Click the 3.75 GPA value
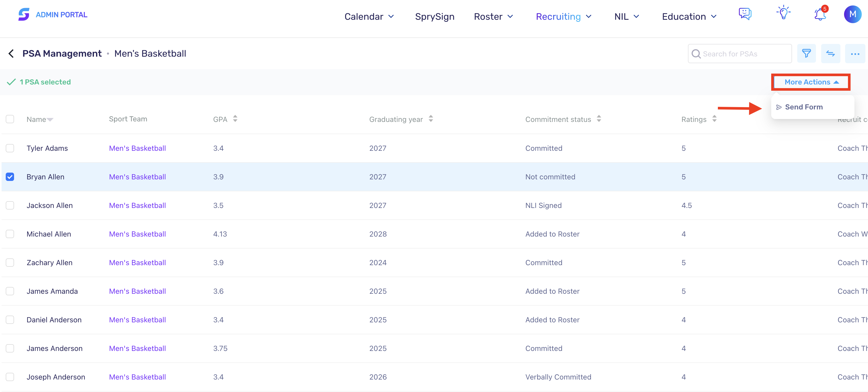Viewport: 868px width, 392px height. point(220,349)
